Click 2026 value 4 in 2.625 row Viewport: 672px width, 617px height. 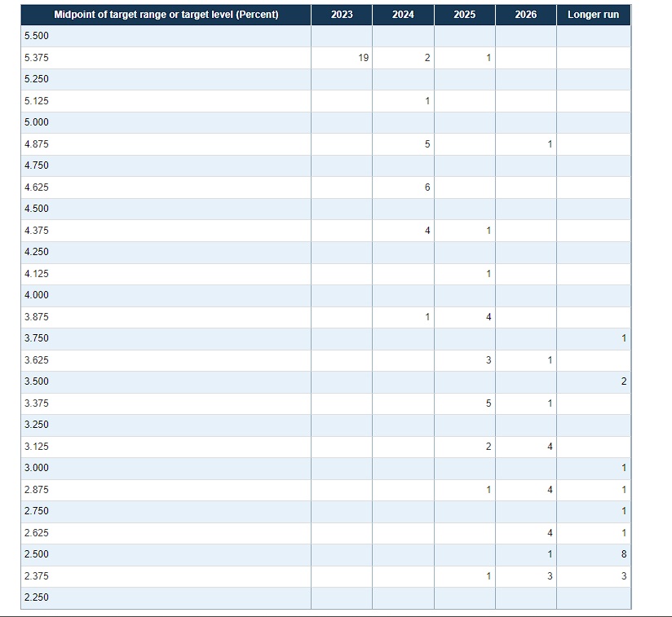click(x=550, y=534)
